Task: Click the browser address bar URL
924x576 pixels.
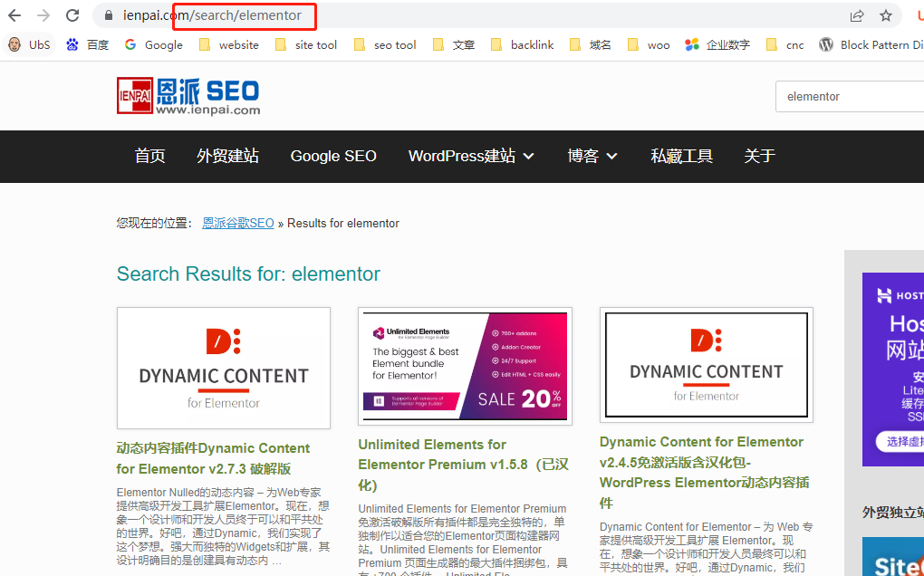Action: click(212, 16)
